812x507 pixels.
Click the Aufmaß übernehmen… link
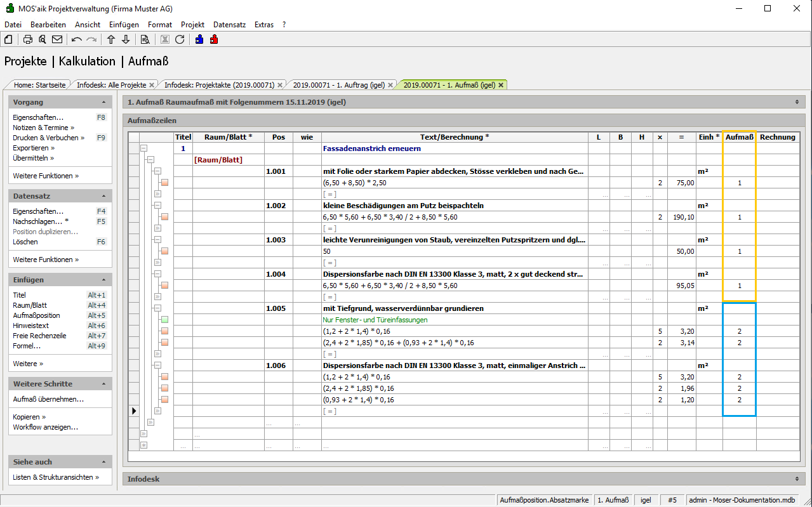(x=48, y=399)
